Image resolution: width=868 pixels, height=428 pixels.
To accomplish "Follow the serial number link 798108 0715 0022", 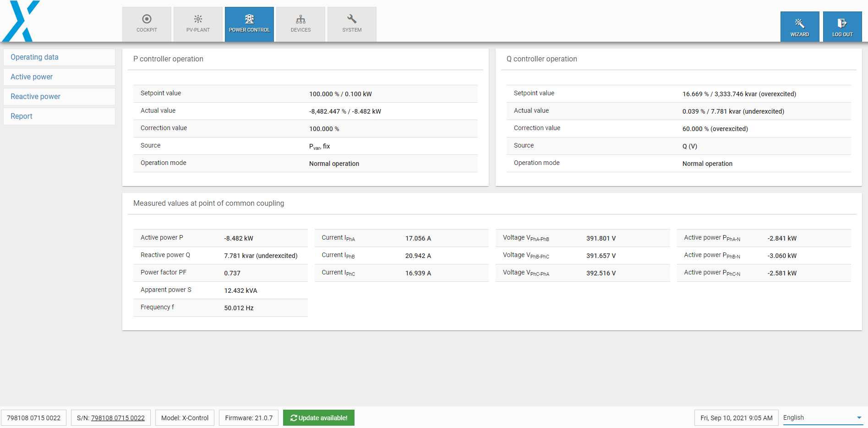I will (x=118, y=418).
